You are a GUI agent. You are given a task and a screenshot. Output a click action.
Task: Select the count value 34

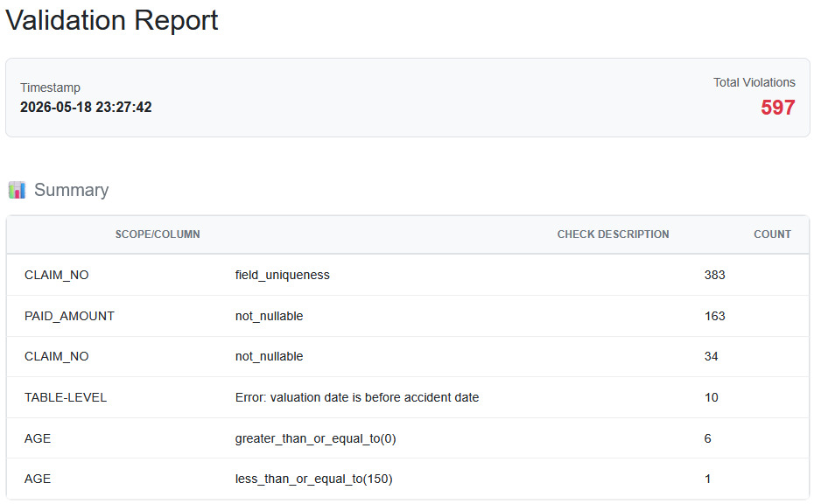point(712,357)
